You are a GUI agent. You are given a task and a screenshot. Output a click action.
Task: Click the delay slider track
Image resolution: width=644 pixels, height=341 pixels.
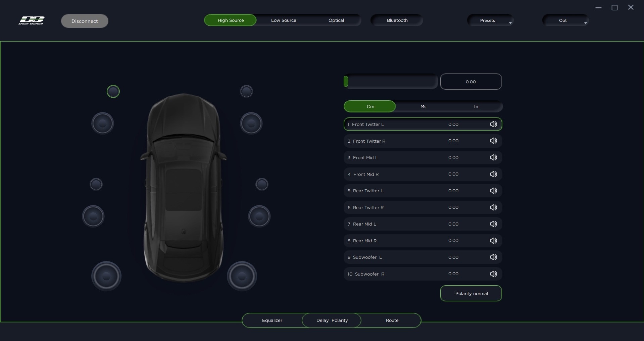coord(391,82)
